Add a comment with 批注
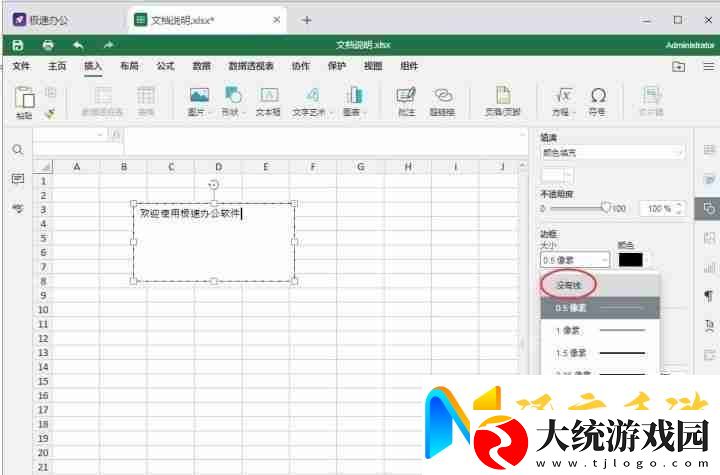The width and height of the screenshot is (720, 475). coord(406,102)
